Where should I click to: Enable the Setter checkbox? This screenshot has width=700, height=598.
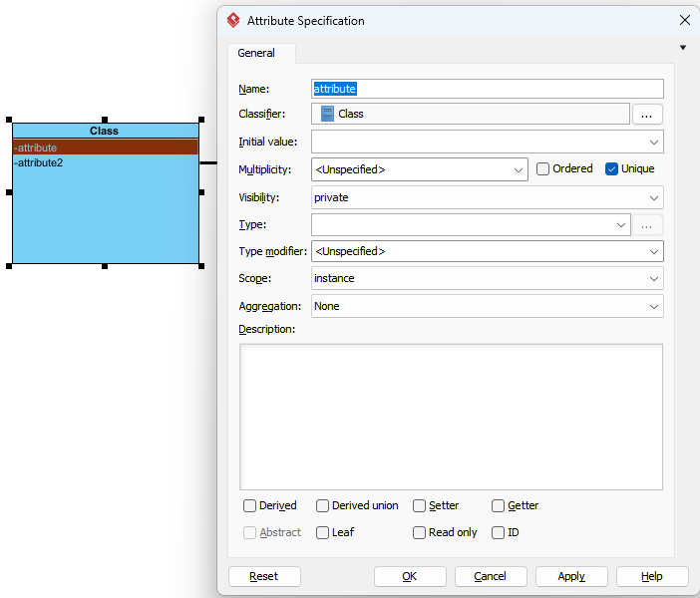[419, 505]
